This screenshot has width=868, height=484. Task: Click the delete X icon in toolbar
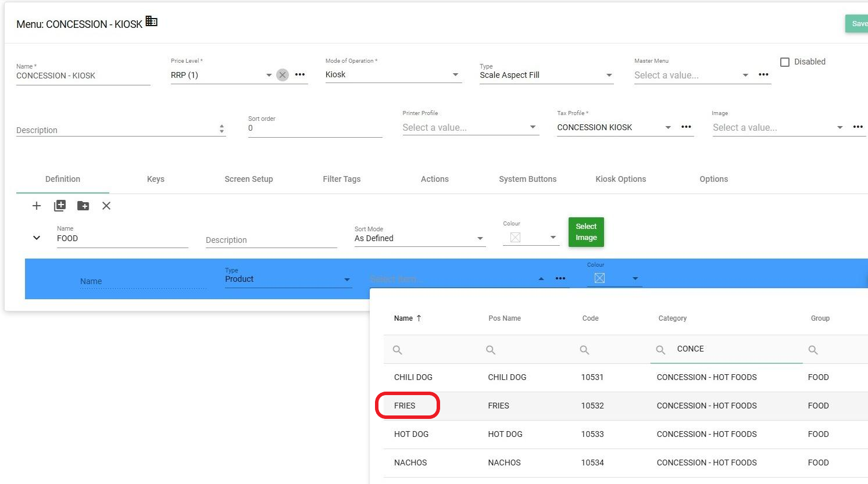click(x=106, y=206)
